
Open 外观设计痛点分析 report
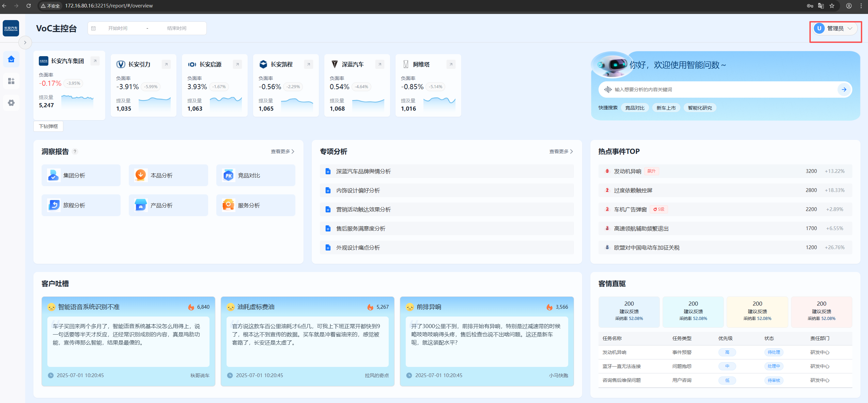point(447,247)
